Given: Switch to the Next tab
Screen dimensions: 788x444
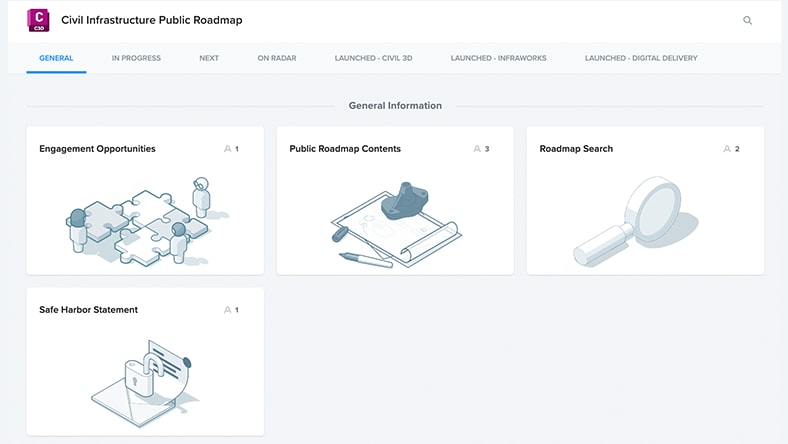Looking at the screenshot, I should pyautogui.click(x=209, y=58).
